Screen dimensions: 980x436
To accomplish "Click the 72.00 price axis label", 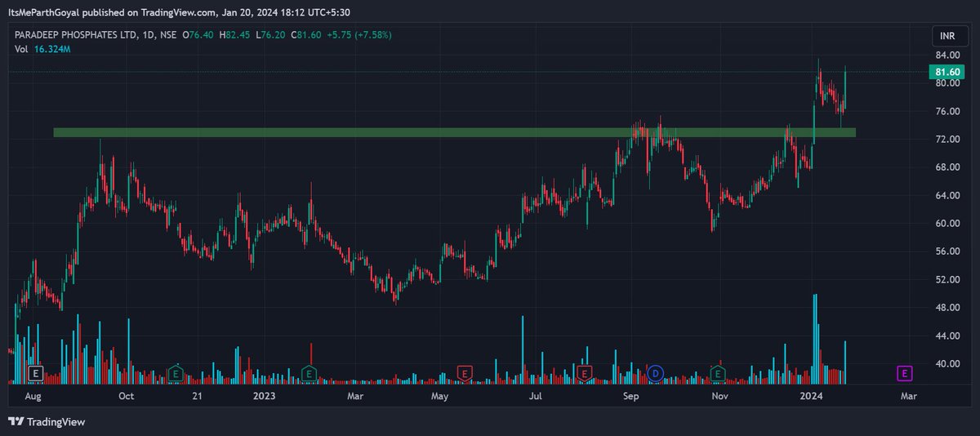I will pos(946,140).
